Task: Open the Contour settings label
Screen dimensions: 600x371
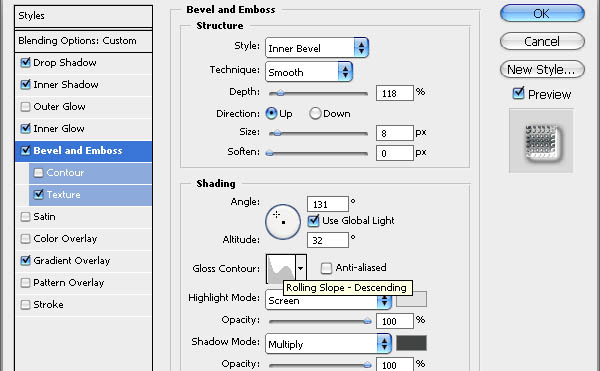Action: 65,172
